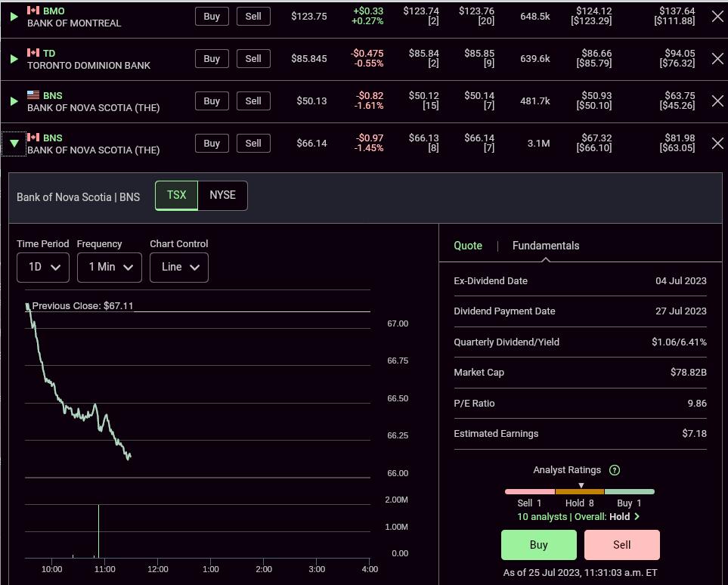Click the large pink Sell button
The width and height of the screenshot is (728, 585).
click(x=621, y=545)
